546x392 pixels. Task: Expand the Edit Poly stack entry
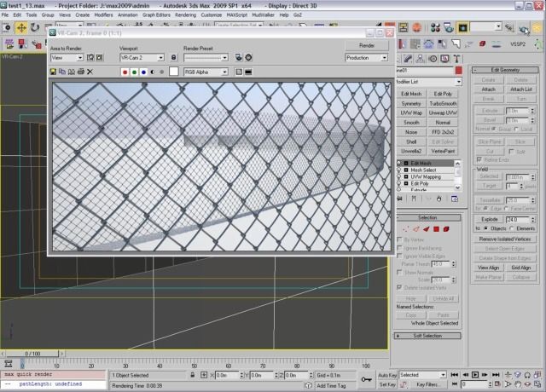[406, 183]
